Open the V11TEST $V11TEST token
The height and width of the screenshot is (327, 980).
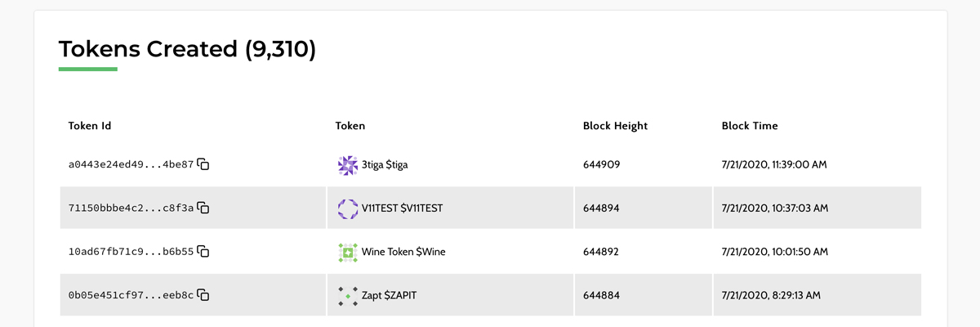coord(402,208)
